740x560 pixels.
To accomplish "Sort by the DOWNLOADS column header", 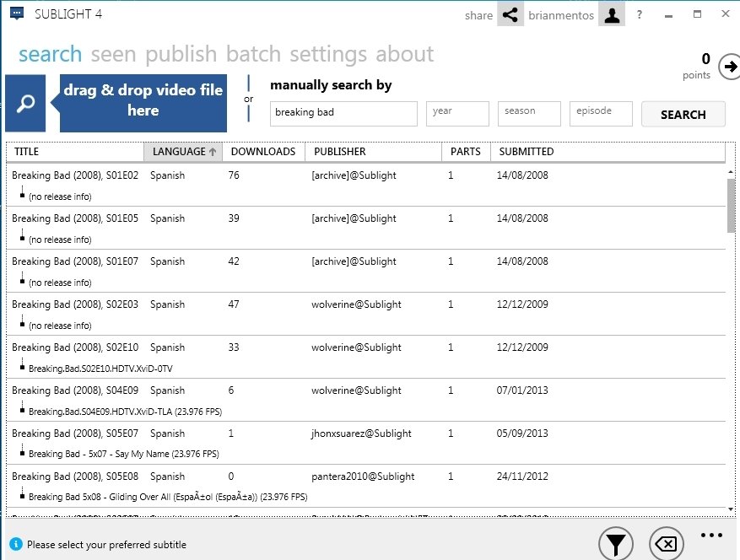I will point(263,152).
